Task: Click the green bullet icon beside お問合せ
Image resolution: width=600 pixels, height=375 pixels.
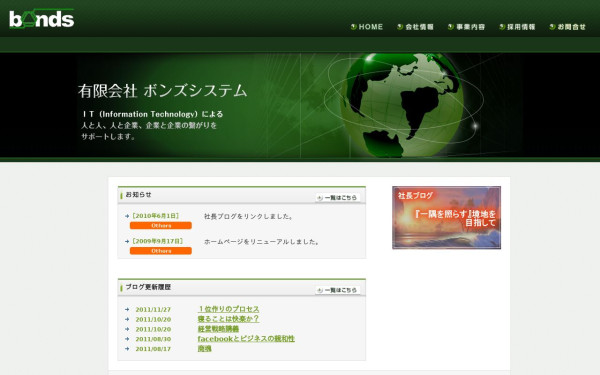Action: [552, 27]
